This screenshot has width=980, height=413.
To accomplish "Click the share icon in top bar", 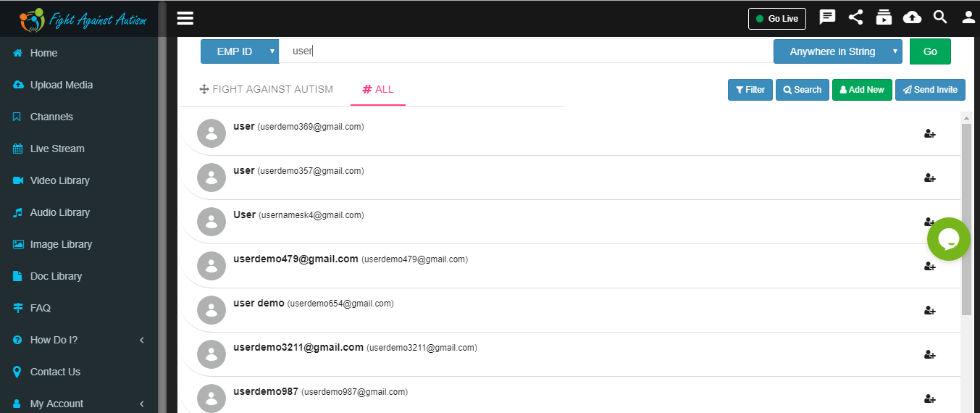I will [855, 17].
